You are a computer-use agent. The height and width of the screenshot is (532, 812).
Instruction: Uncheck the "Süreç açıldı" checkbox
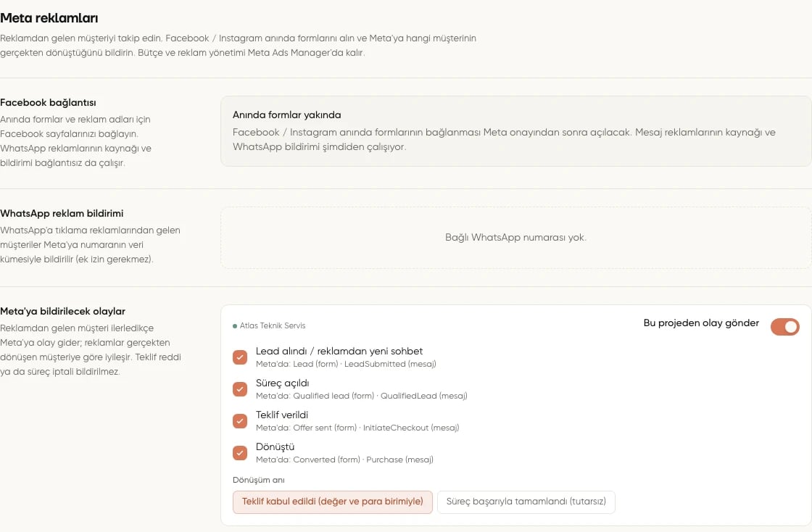click(240, 389)
